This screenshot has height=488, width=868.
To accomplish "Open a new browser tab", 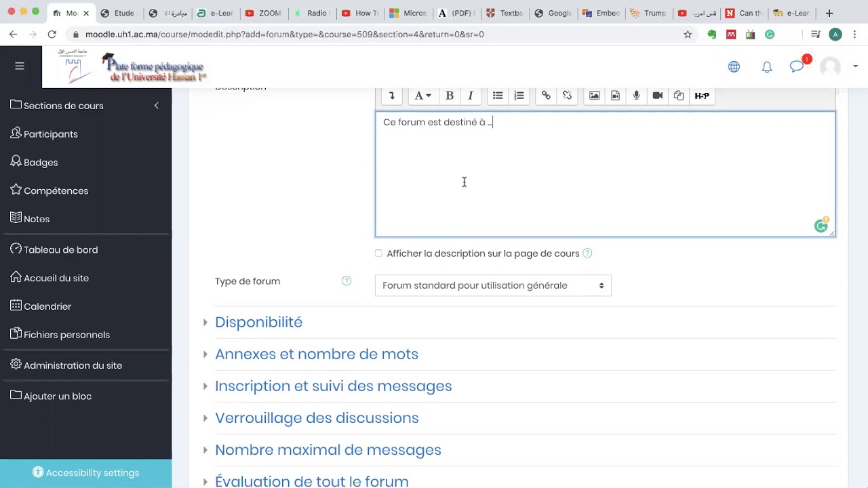I will click(829, 13).
